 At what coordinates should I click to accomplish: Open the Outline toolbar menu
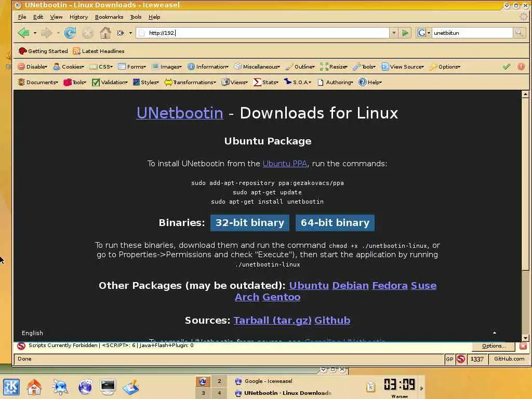tap(300, 66)
